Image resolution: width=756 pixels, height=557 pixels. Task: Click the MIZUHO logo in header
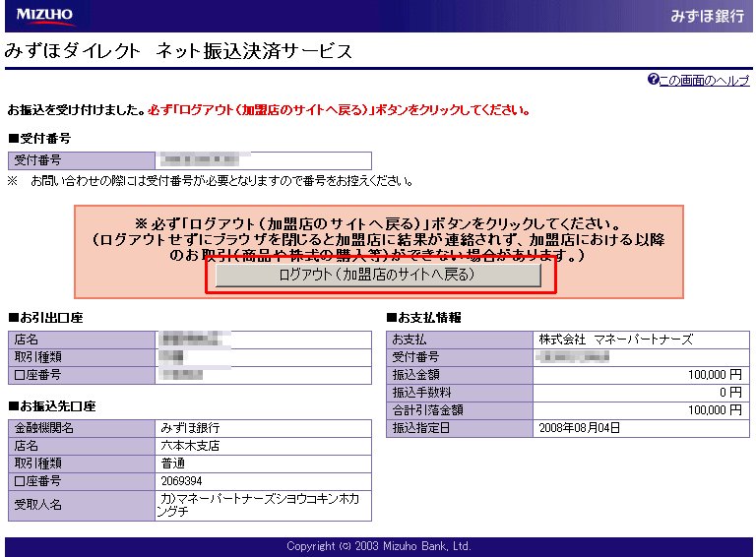tap(44, 15)
